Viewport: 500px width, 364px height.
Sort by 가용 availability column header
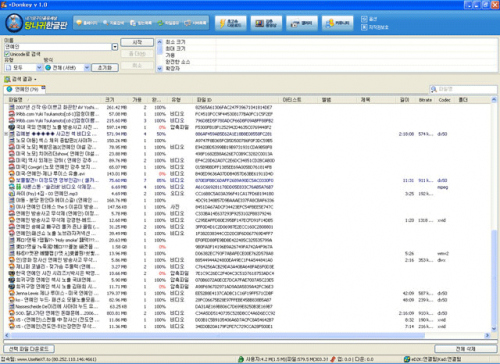pos(137,100)
